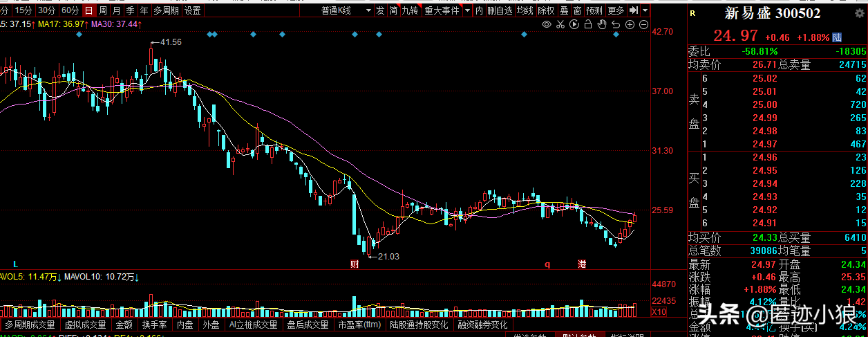The width and height of the screenshot is (868, 337).
Task: Click buy level 1 price 24.96
Action: click(765, 157)
